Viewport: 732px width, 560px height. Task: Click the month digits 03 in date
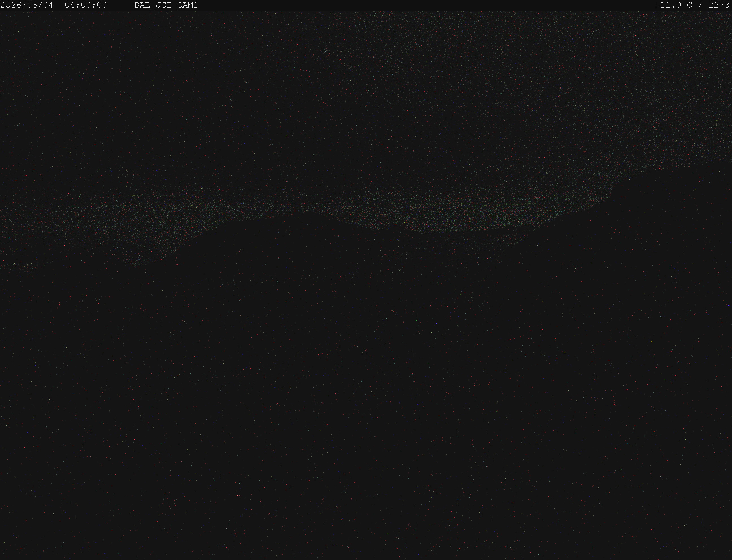pyautogui.click(x=32, y=5)
